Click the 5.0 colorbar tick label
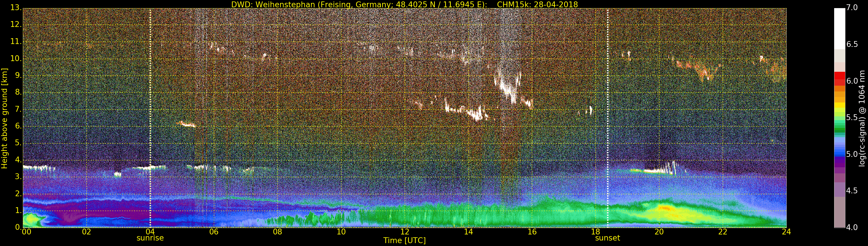This screenshot has width=868, height=246. point(852,154)
